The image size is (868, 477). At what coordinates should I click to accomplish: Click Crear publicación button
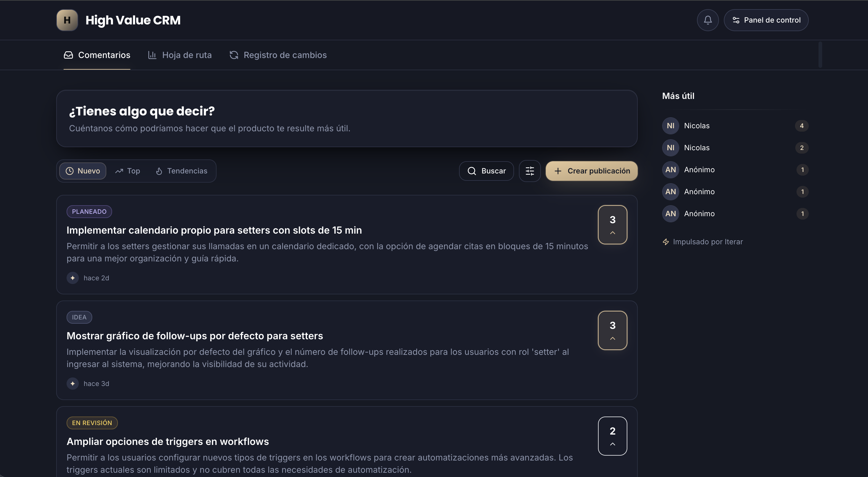point(592,171)
